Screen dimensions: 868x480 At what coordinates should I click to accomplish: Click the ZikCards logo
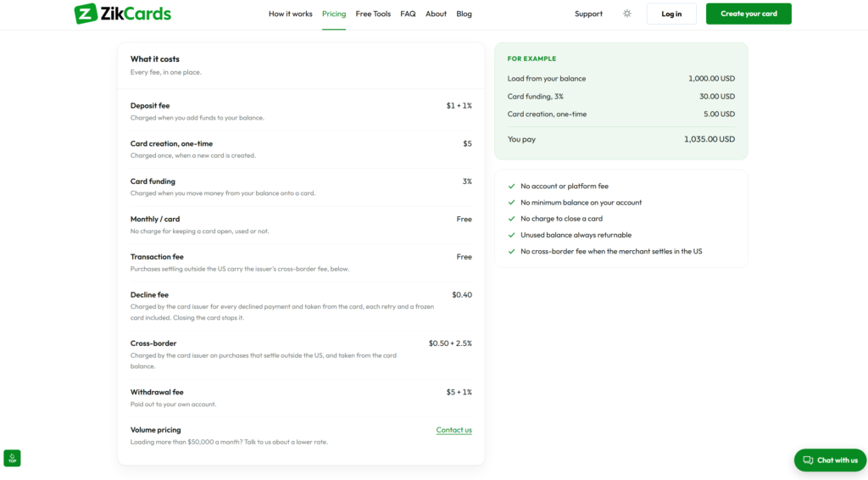pos(122,14)
